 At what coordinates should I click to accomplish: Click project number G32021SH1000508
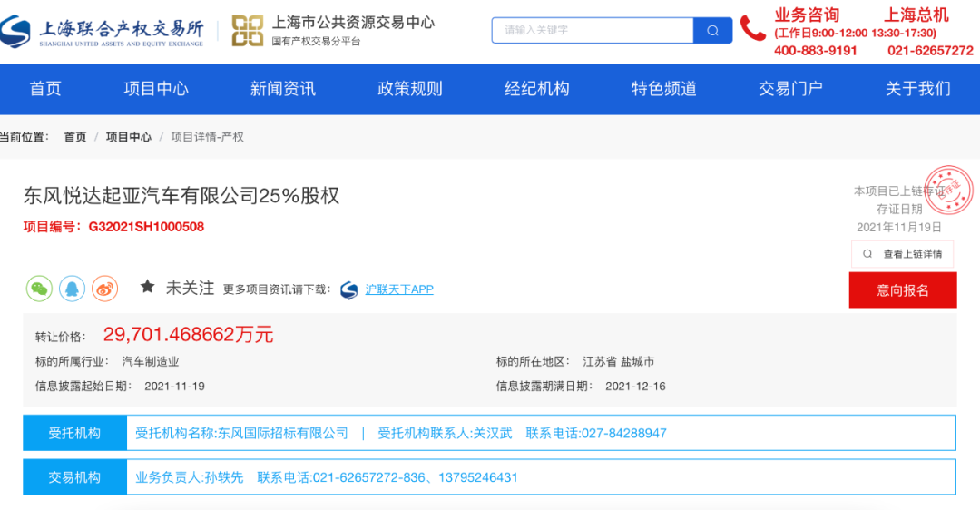(146, 227)
